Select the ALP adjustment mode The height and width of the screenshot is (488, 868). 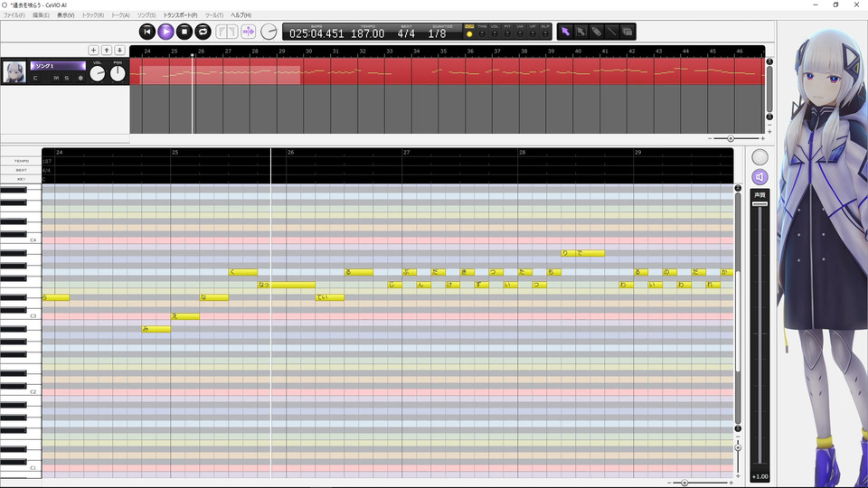point(546,31)
